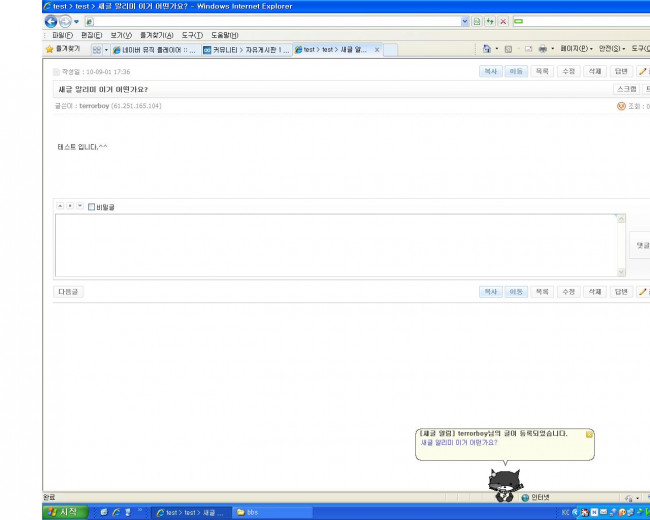Screen dimensions: 650x520
Task: Switch to the 커뮤니티 > 자유게시판 tab
Action: tap(247, 50)
